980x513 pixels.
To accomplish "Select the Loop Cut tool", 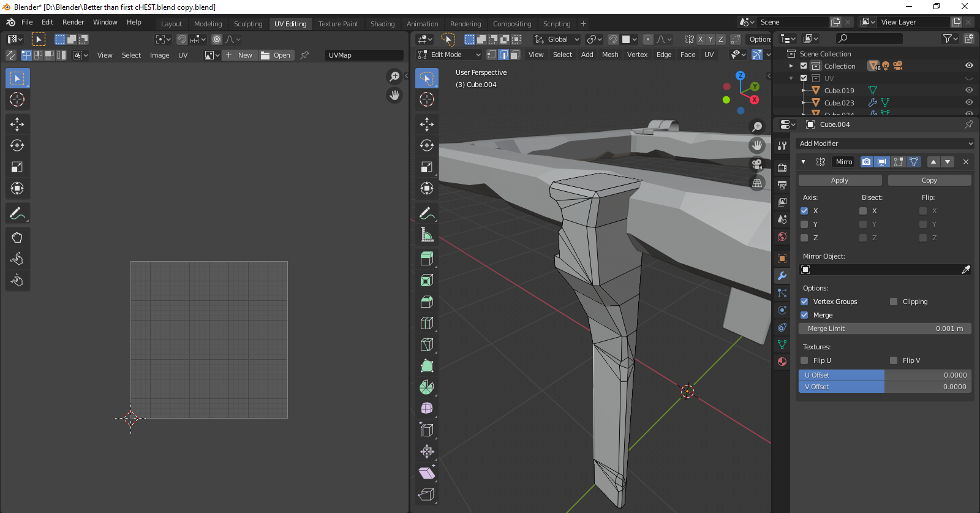I will point(427,323).
